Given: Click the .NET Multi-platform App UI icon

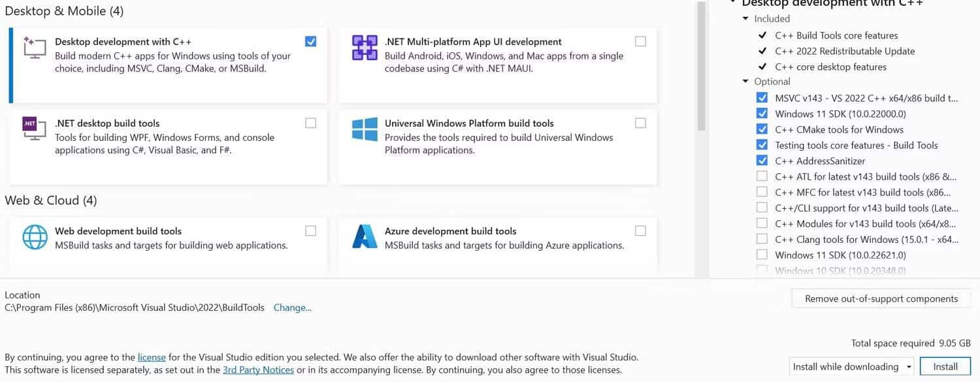Looking at the screenshot, I should (365, 48).
